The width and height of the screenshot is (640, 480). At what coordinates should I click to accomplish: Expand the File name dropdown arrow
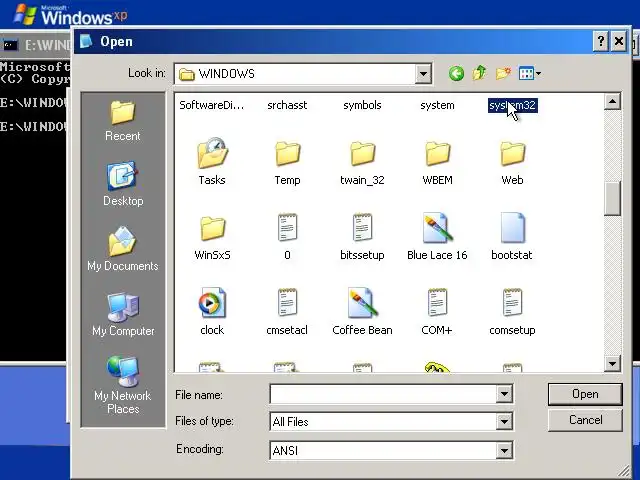coord(504,394)
